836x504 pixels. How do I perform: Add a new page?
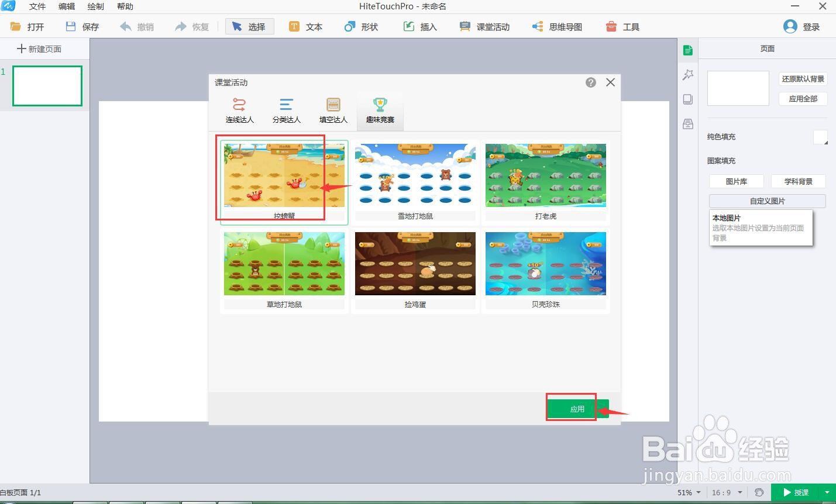click(x=39, y=49)
